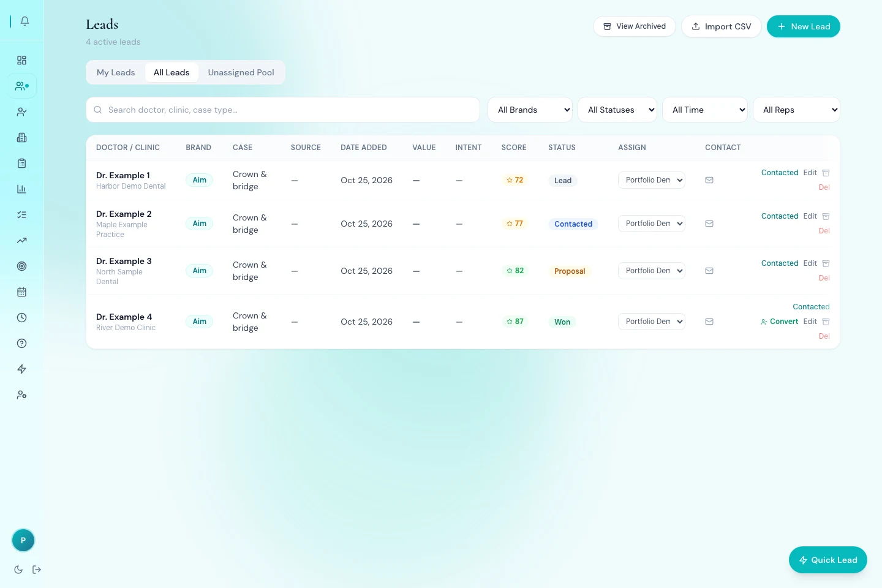
Task: Edit Dr. Example 4 lead
Action: pos(810,322)
